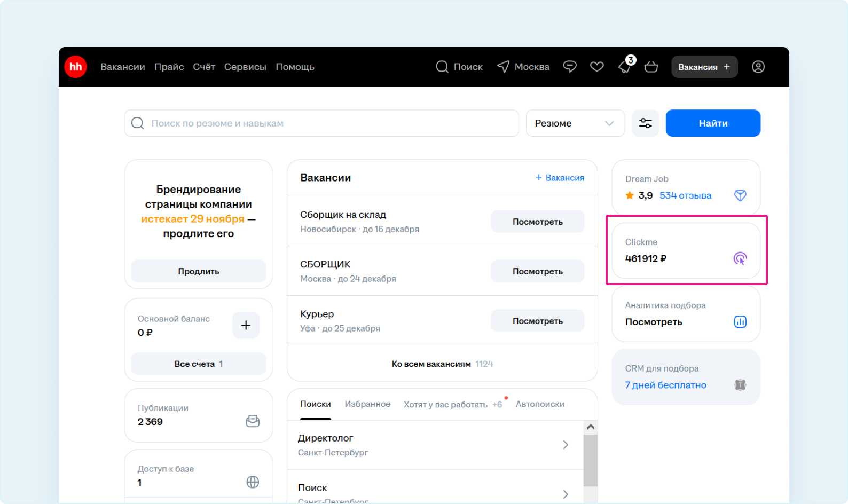Expand the Директолог saved search chevron
The width and height of the screenshot is (848, 504).
pyautogui.click(x=566, y=445)
